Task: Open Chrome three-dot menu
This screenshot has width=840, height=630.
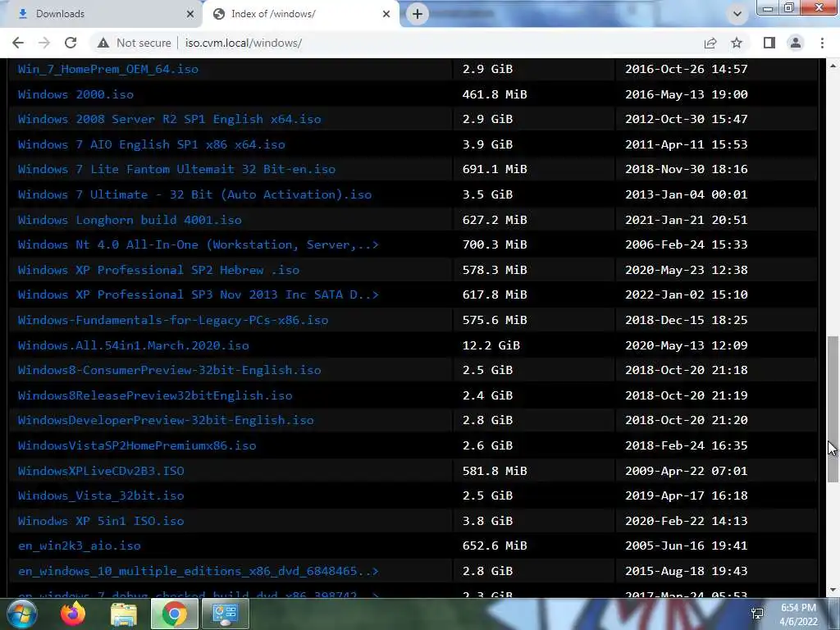Action: point(822,43)
